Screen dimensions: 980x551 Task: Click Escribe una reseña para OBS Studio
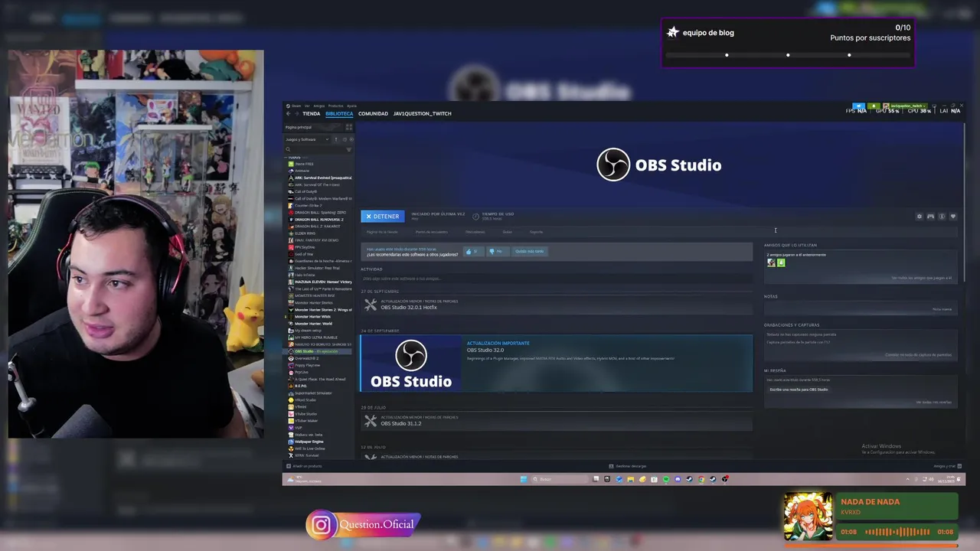point(799,390)
